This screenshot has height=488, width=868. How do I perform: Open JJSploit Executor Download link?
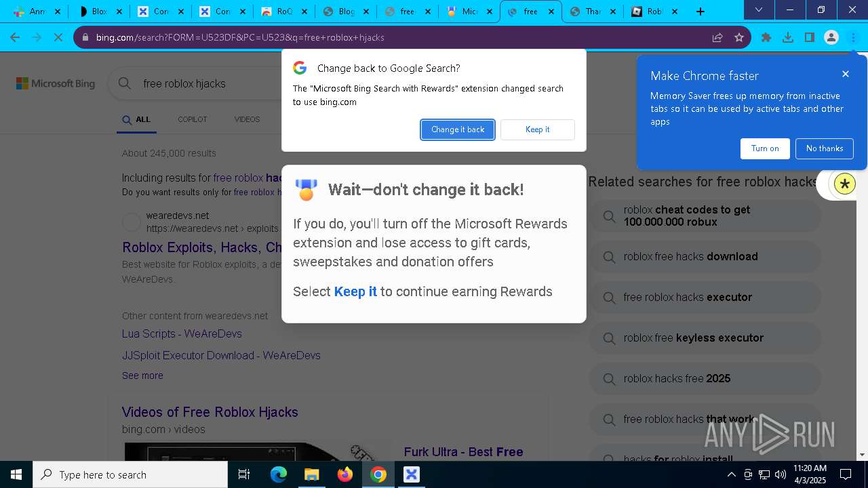pyautogui.click(x=221, y=355)
